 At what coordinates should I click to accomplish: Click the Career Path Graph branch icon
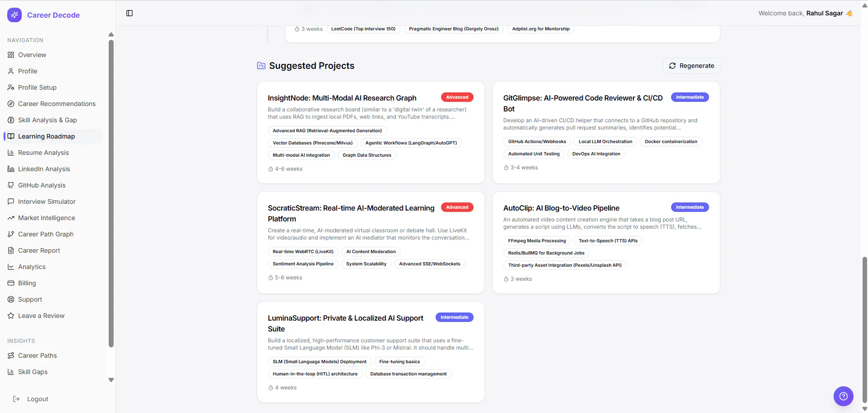11,234
